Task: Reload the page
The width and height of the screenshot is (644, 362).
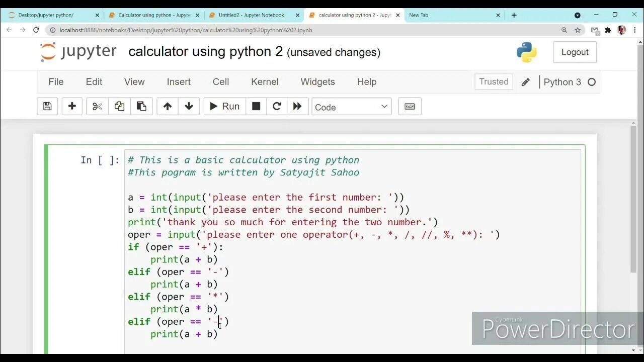Action: (36, 30)
